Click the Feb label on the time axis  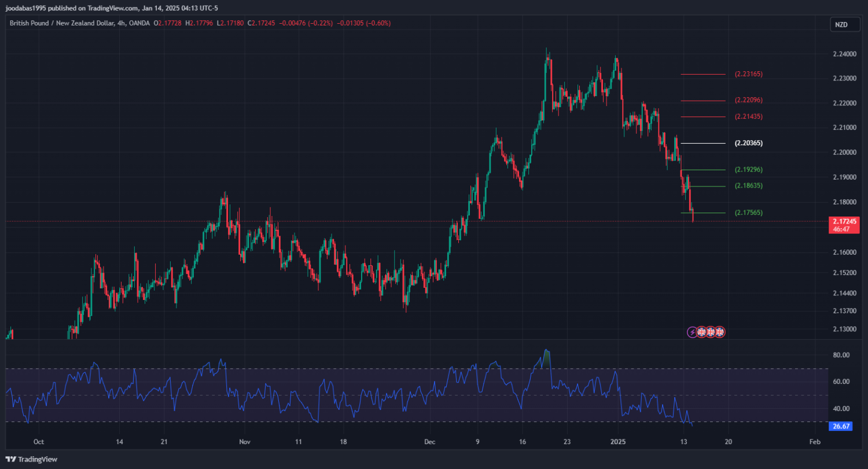coord(814,442)
